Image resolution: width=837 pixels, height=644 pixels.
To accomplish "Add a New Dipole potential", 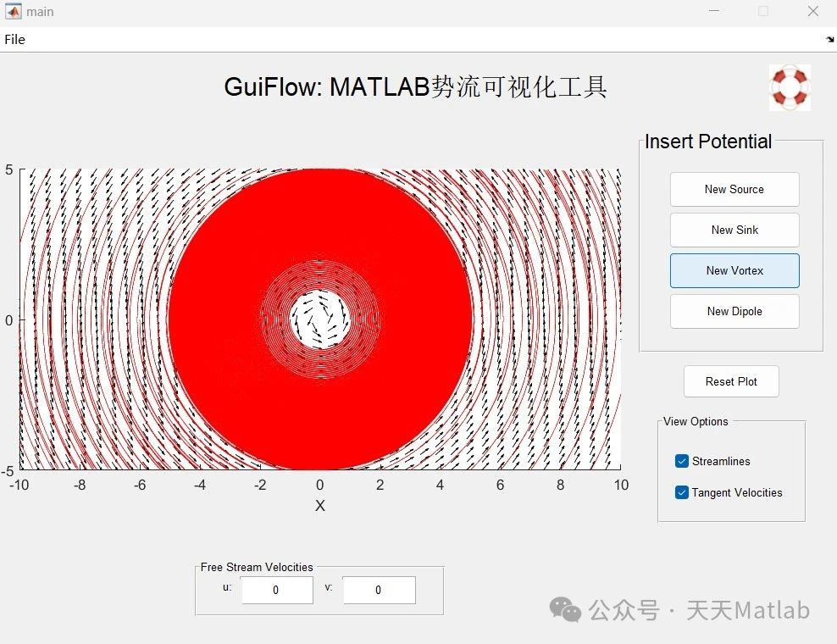I will click(x=734, y=311).
